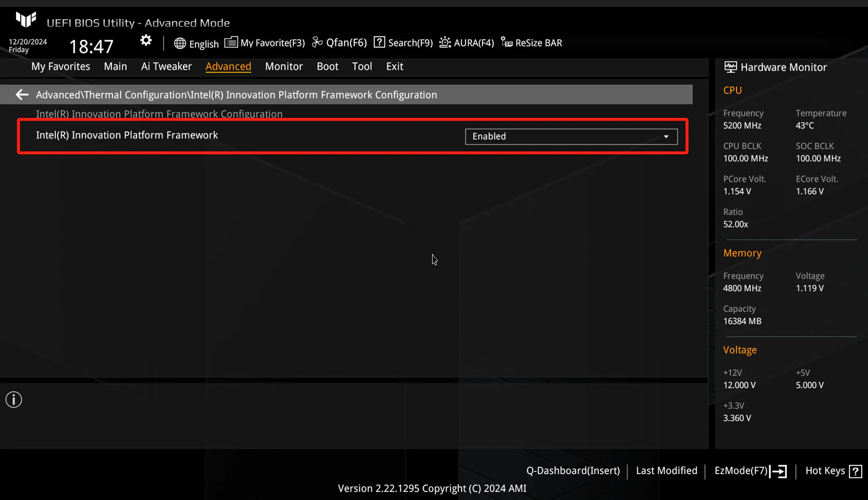Open the Boot tab
Image resolution: width=868 pixels, height=500 pixels.
click(327, 66)
